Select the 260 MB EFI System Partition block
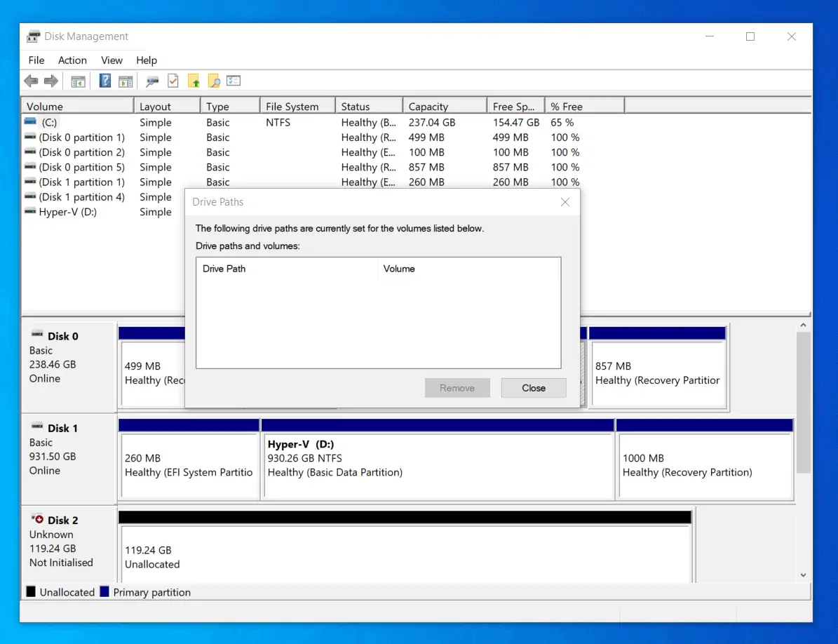The image size is (838, 644). [189, 459]
